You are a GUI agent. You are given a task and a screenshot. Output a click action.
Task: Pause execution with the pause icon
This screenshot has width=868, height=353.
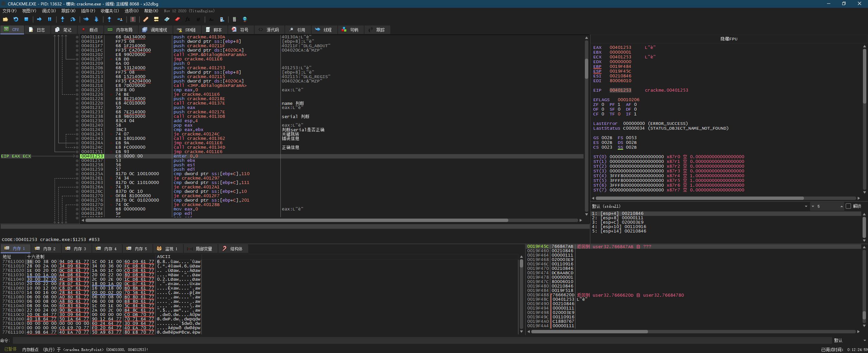click(x=50, y=19)
